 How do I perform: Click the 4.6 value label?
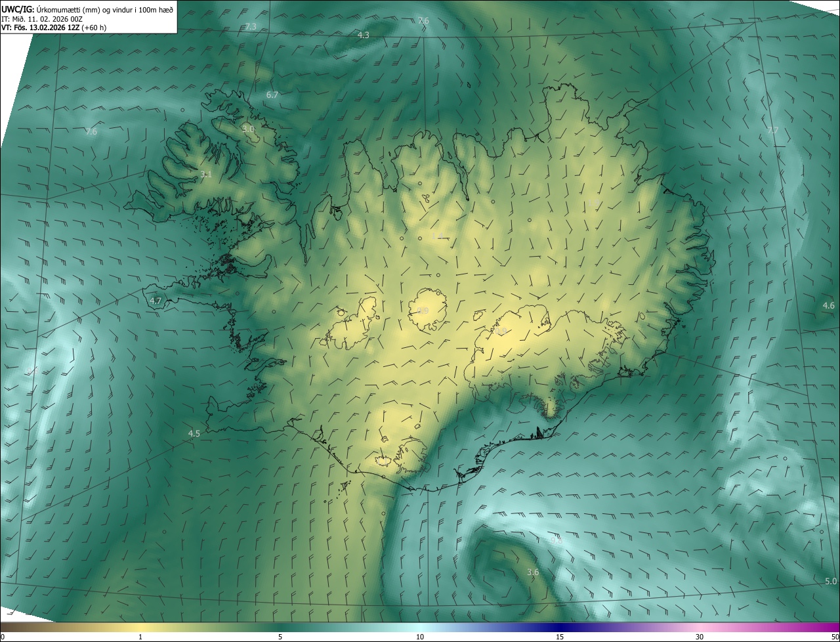click(x=829, y=305)
